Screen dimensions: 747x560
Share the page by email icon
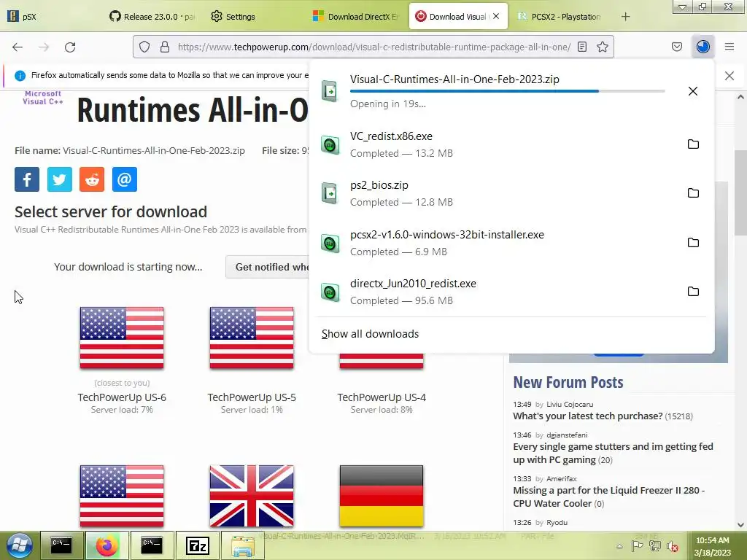pyautogui.click(x=124, y=179)
